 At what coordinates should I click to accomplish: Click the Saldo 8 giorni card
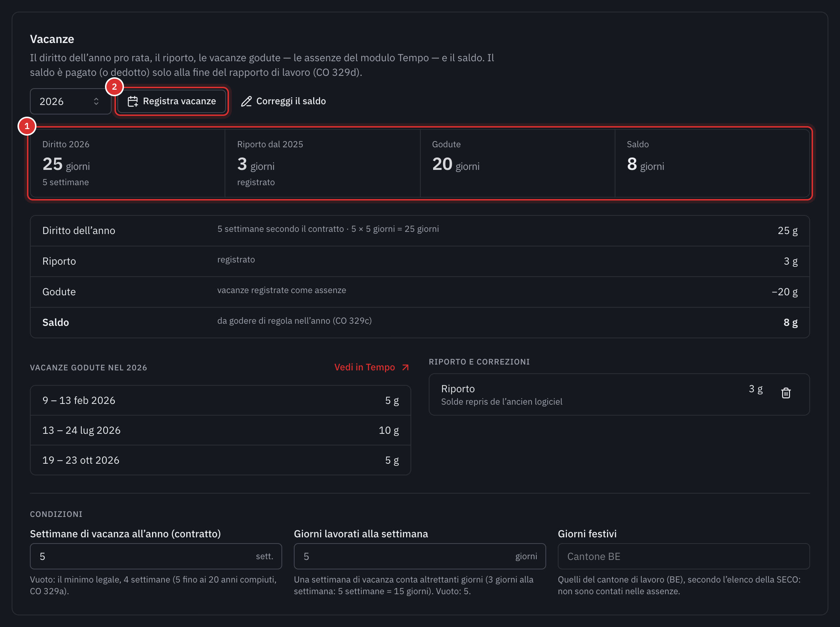click(x=712, y=163)
